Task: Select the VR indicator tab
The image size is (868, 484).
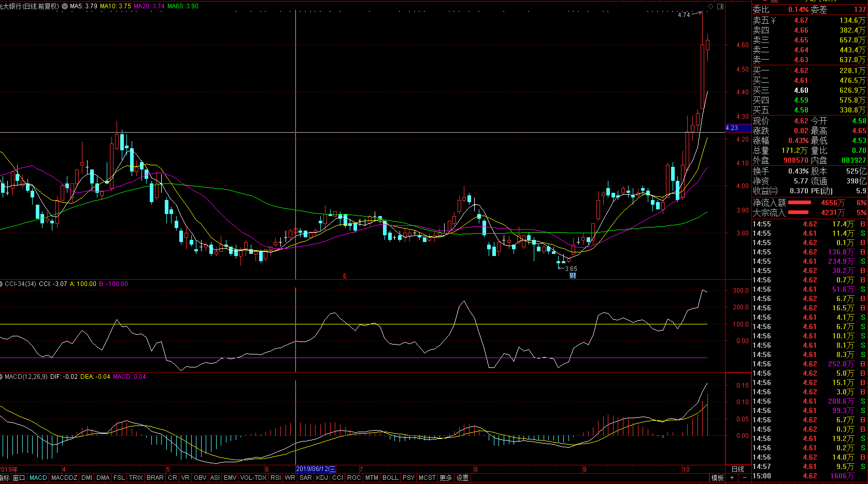Action: 186,478
